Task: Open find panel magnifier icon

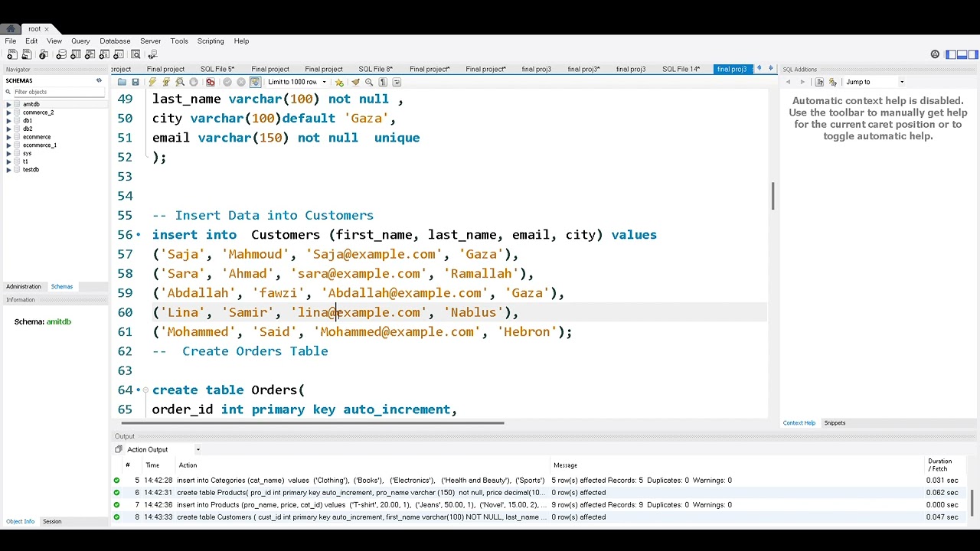Action: pyautogui.click(x=369, y=82)
